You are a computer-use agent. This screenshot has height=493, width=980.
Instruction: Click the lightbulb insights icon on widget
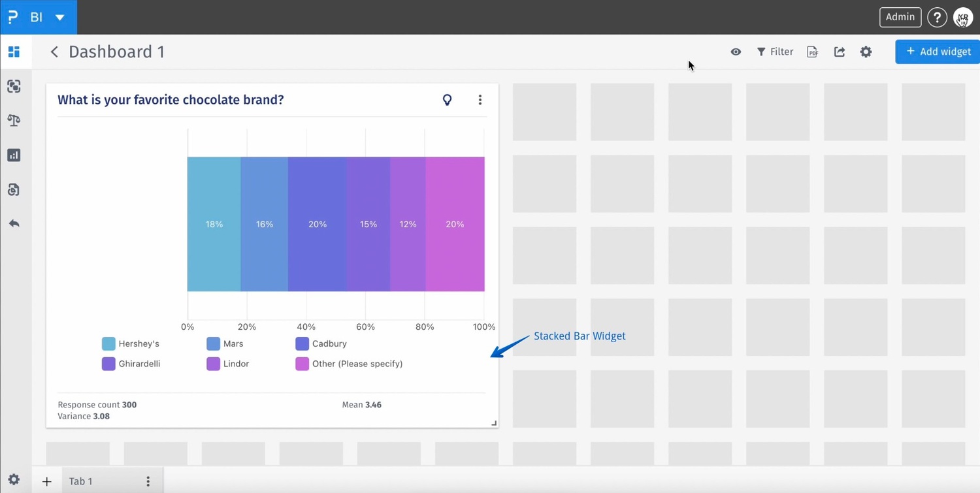(447, 100)
